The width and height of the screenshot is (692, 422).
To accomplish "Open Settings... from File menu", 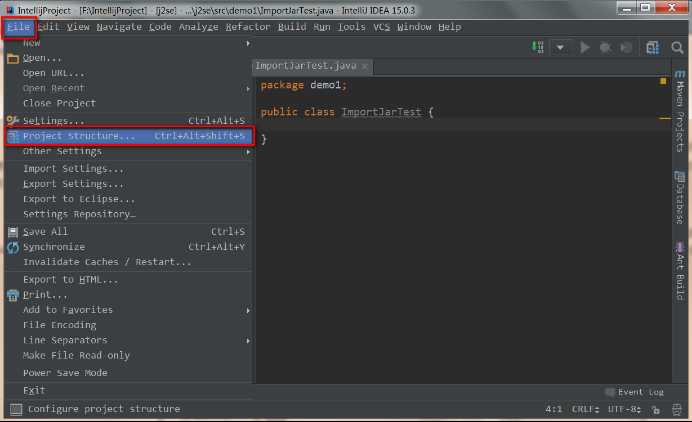I will 129,121.
